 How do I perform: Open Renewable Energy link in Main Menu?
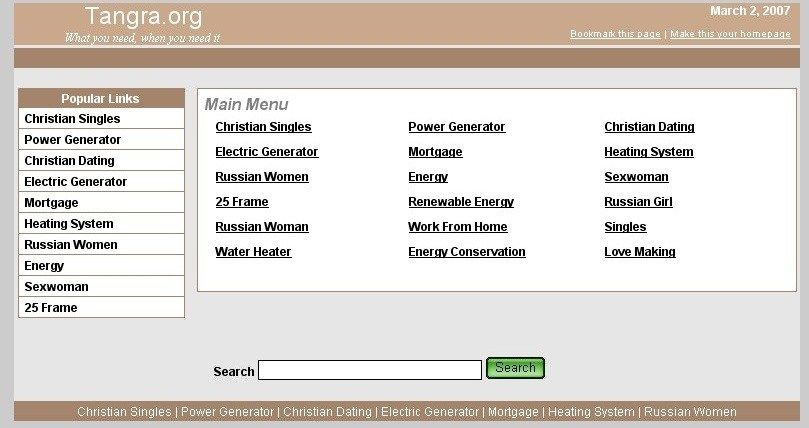coord(461,202)
